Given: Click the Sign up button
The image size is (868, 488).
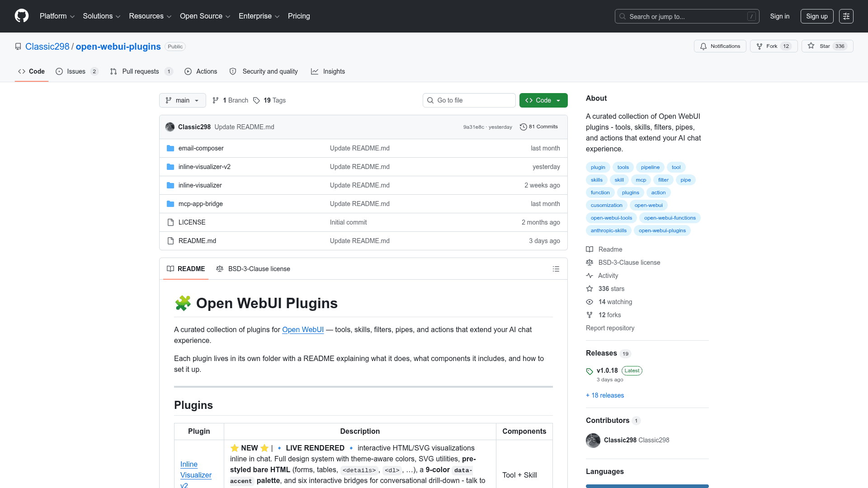Looking at the screenshot, I should coord(817,16).
